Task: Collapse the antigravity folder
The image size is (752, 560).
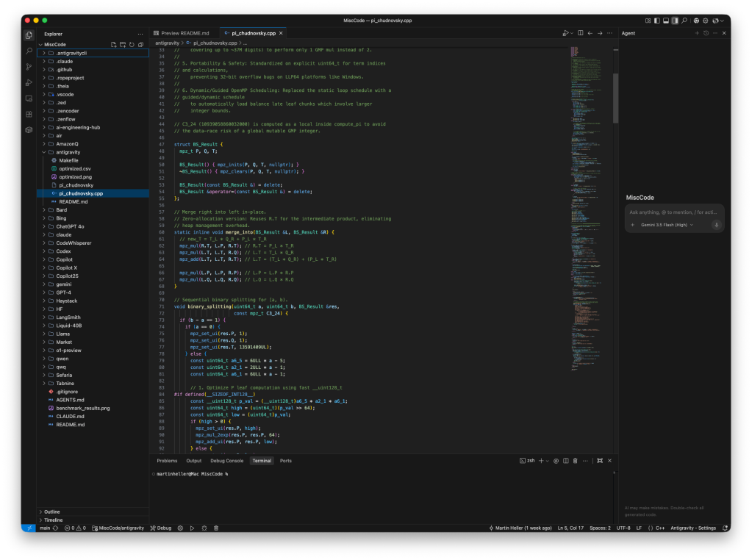Action: click(93, 152)
